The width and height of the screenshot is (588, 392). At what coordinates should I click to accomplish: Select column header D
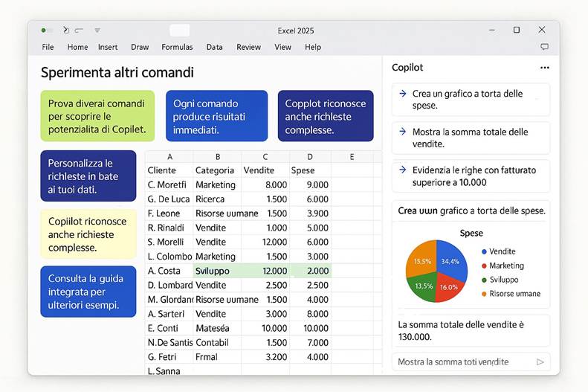pyautogui.click(x=310, y=157)
